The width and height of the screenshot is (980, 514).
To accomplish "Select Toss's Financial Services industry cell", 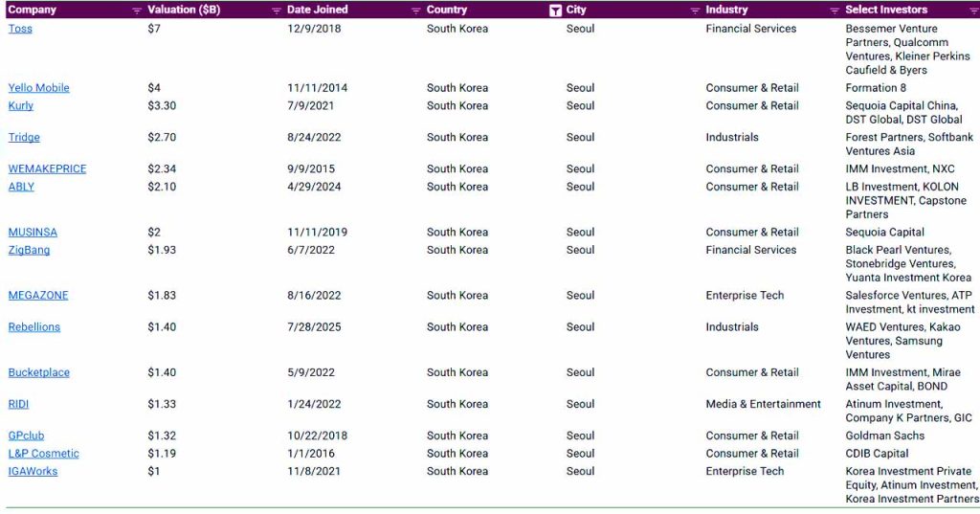I will (x=750, y=29).
